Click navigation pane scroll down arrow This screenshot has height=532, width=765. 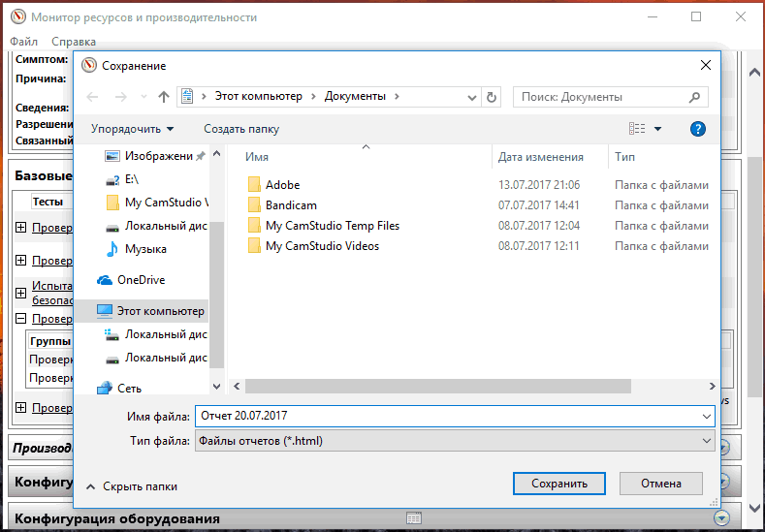coord(216,387)
